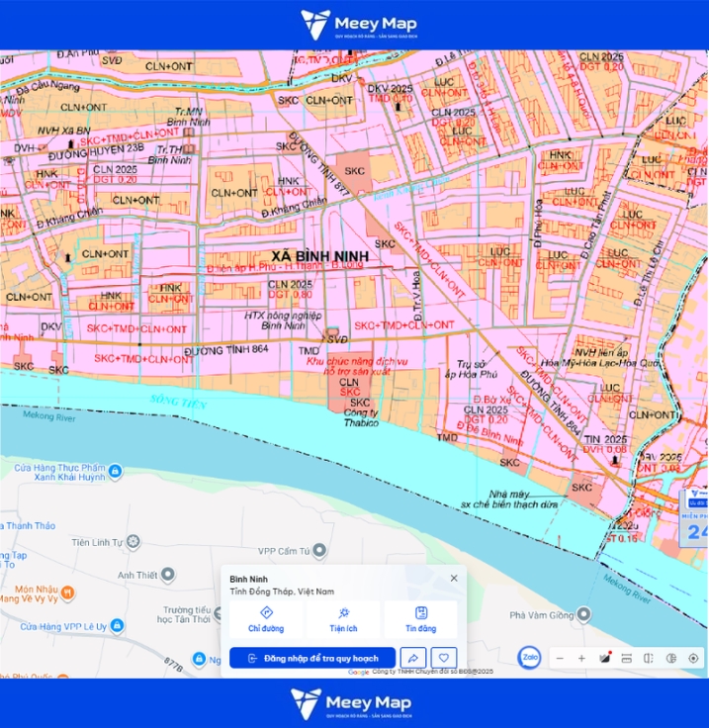
Task: Click Đăng nhập để tra quy hoạch button
Action: [x=312, y=658]
